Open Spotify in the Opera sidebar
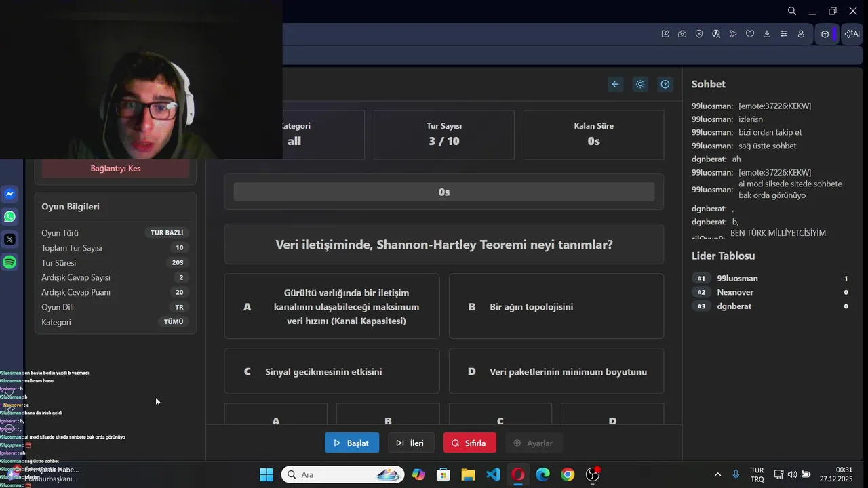This screenshot has height=488, width=868. [9, 262]
